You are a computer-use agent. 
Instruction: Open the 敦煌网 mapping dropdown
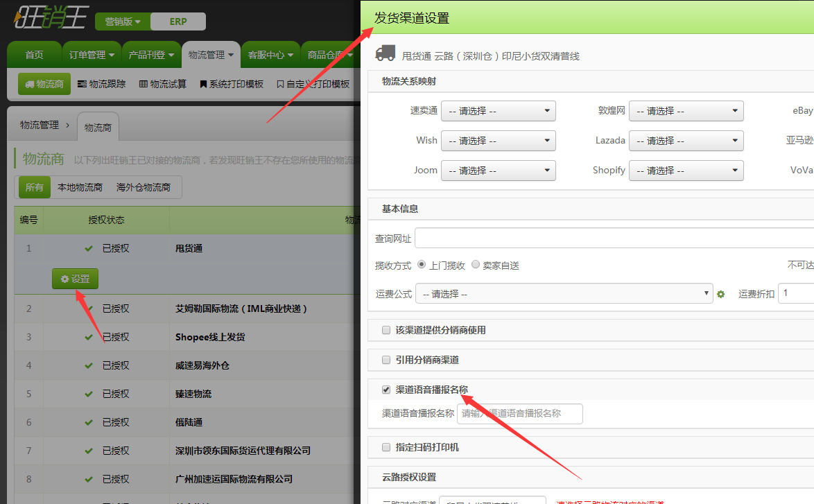686,111
